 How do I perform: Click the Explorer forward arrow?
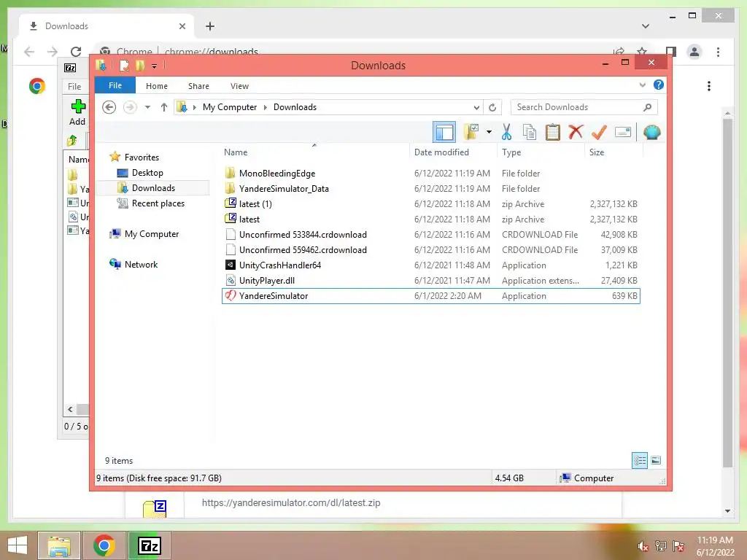pos(130,107)
